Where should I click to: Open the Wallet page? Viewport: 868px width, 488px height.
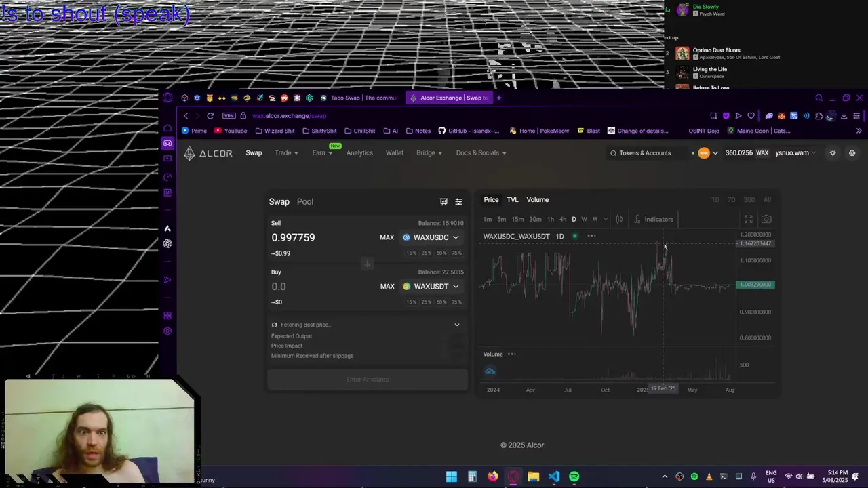pos(395,152)
